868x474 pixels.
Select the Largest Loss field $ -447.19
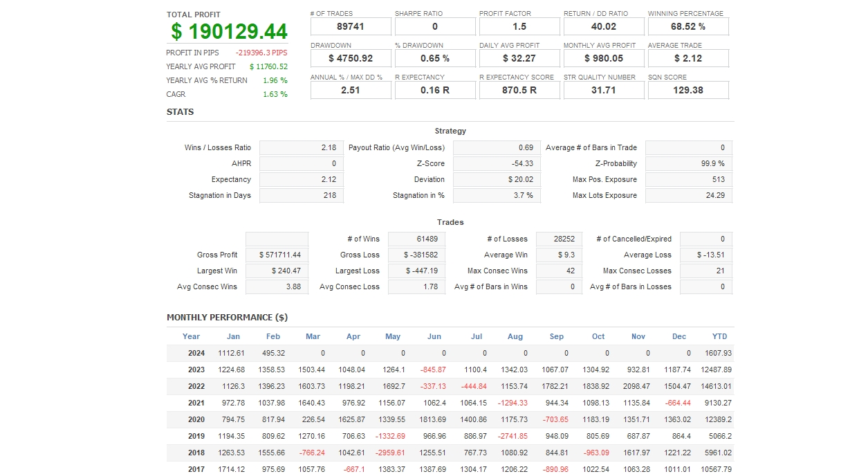pyautogui.click(x=416, y=271)
